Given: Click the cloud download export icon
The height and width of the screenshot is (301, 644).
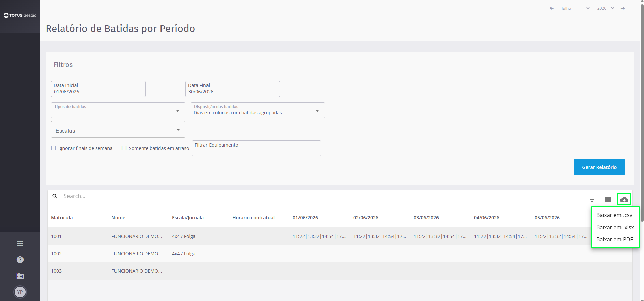Looking at the screenshot, I should click(624, 200).
